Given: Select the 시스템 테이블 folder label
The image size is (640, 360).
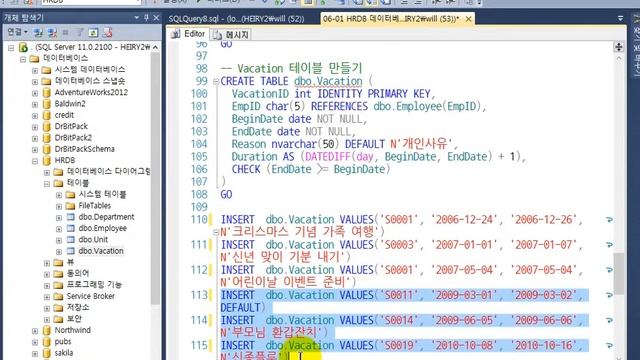Looking at the screenshot, I should point(102,194).
